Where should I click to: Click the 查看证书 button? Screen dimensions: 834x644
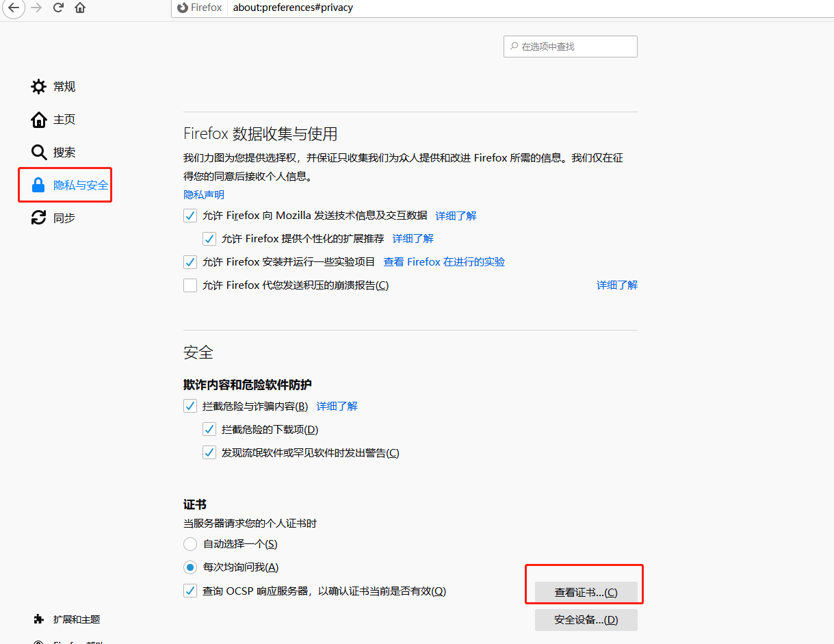click(586, 593)
